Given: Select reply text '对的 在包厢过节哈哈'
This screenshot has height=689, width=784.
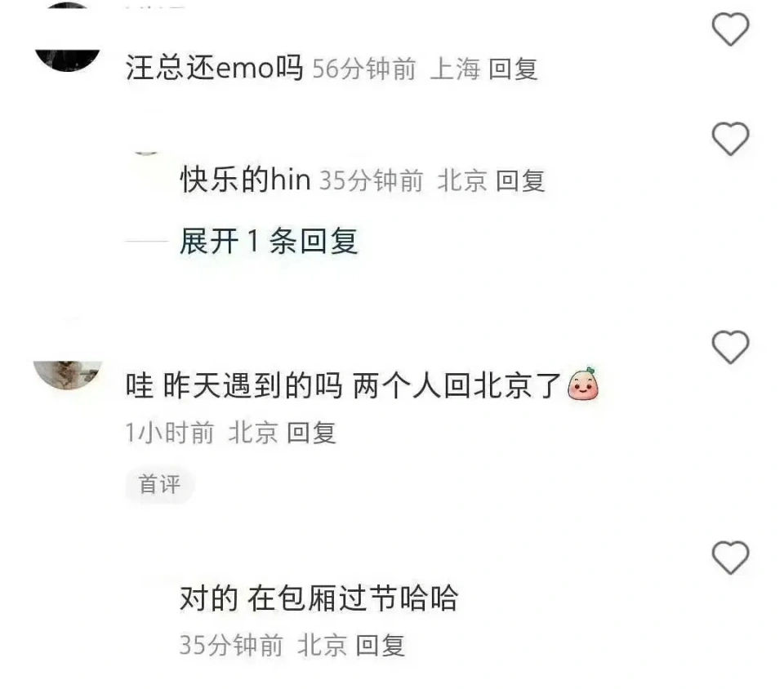Looking at the screenshot, I should 318,598.
